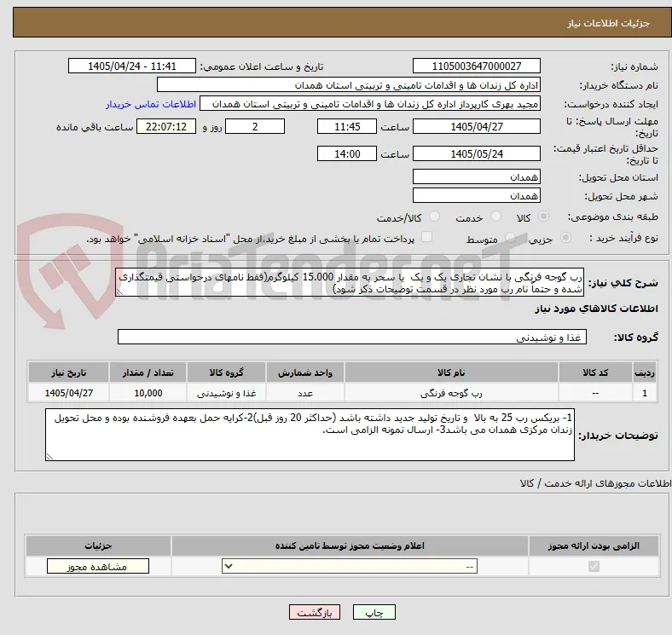This screenshot has width=672, height=635.
Task: Grab the resize handle of buyer notes textarea
Action: [x=49, y=457]
